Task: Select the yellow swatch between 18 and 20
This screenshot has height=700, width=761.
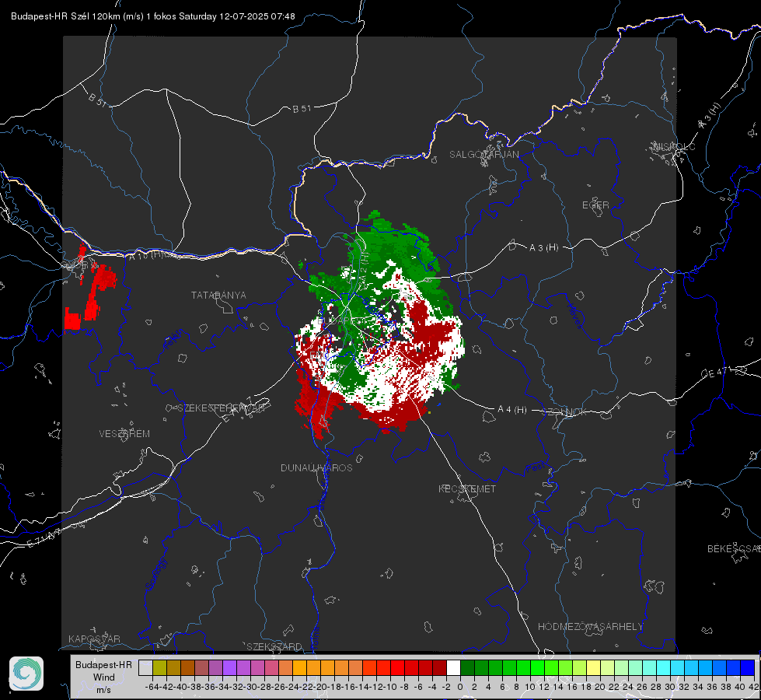Action: pos(594,667)
